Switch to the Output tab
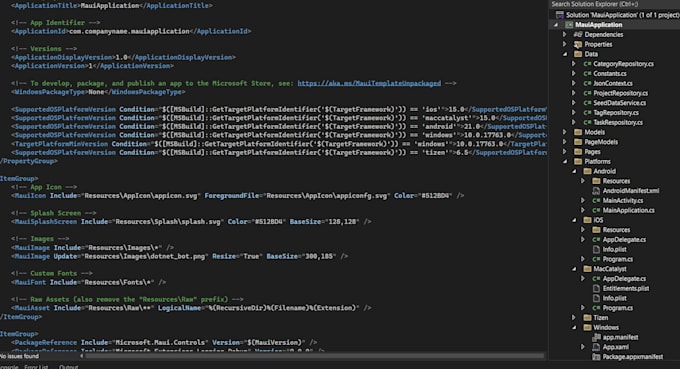Screen dimensions: 680x369 [x=69, y=366]
